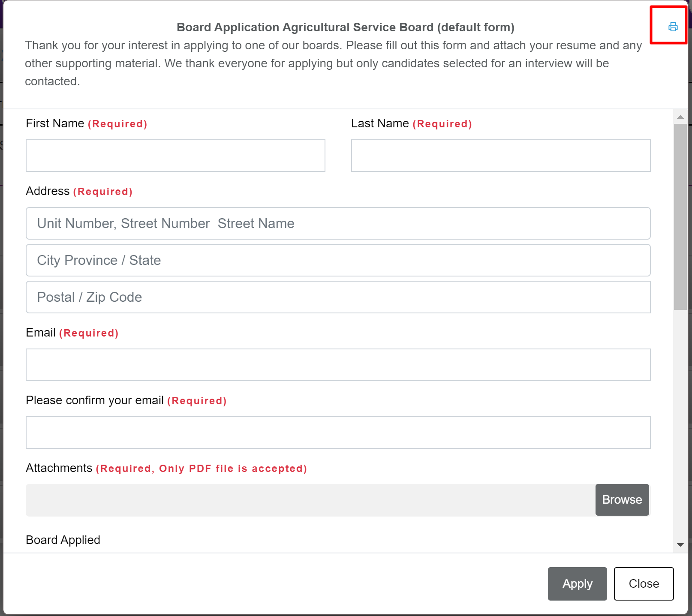Click the empty attachments file path box
The width and height of the screenshot is (692, 616).
pyautogui.click(x=310, y=500)
